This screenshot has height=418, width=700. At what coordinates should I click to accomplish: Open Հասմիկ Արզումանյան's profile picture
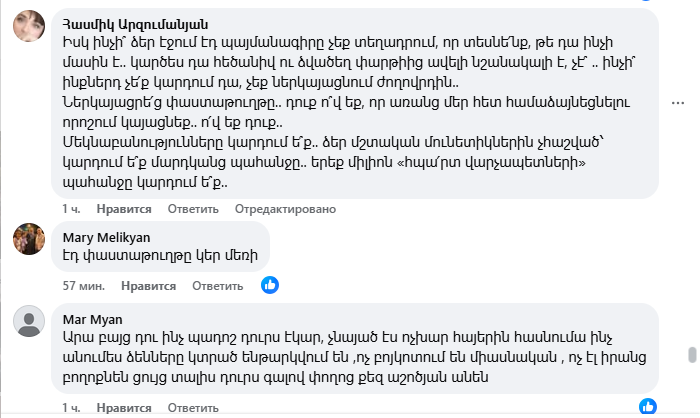pyautogui.click(x=27, y=27)
